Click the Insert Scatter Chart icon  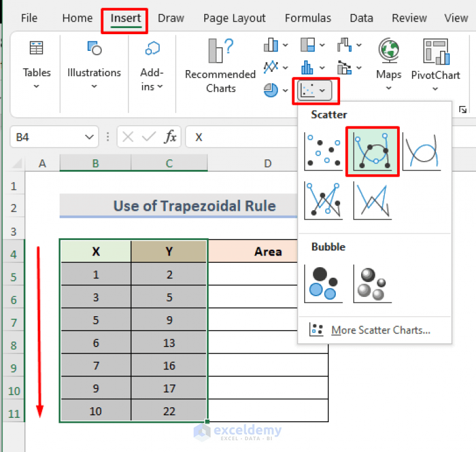(x=308, y=90)
